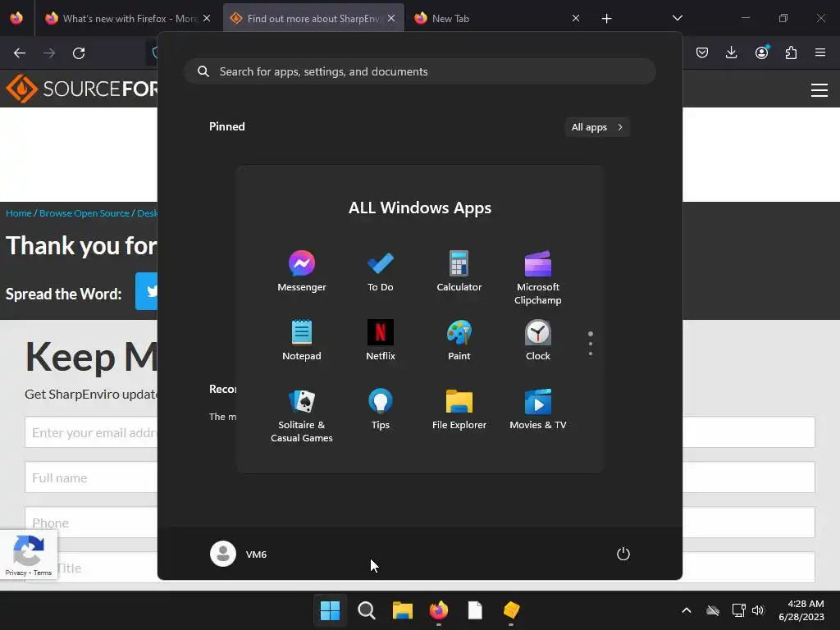The width and height of the screenshot is (840, 630).
Task: Open Notepad from the folder
Action: coord(302,340)
